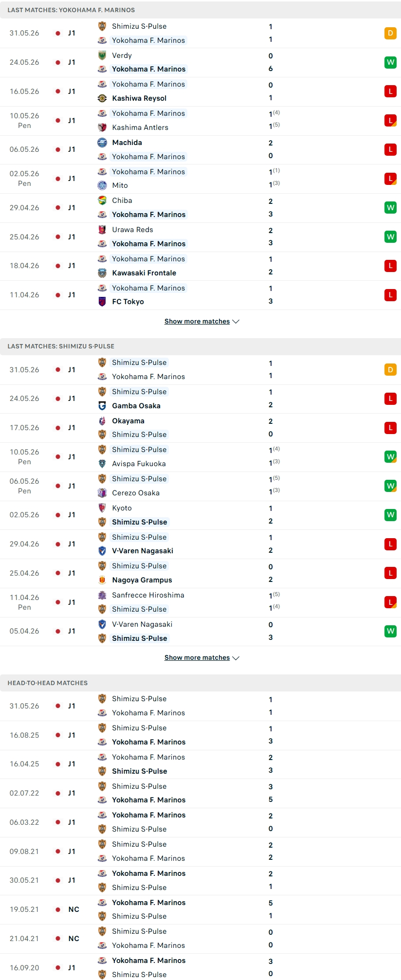The image size is (401, 980).
Task: Click the 6 score in the Verdy match
Action: pyautogui.click(x=271, y=69)
